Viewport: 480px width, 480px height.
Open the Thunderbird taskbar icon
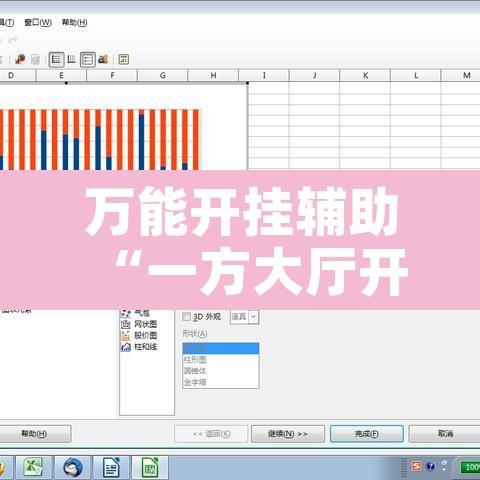coord(73,467)
